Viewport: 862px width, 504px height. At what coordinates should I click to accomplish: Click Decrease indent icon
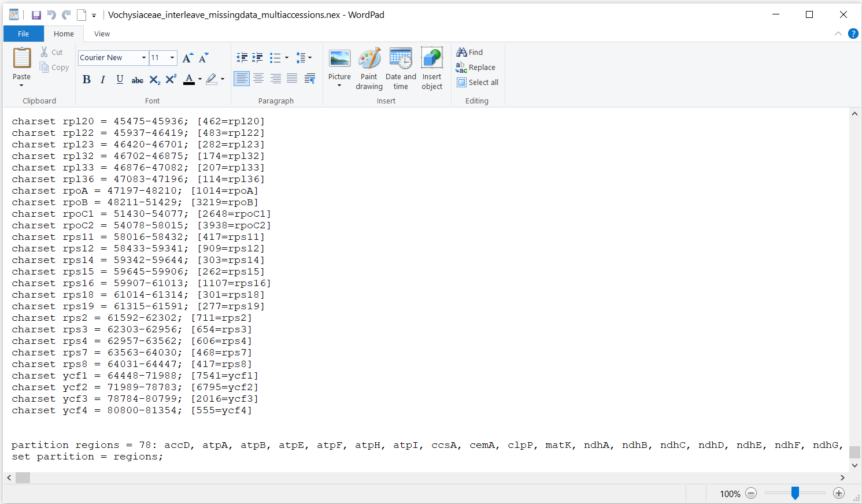242,58
